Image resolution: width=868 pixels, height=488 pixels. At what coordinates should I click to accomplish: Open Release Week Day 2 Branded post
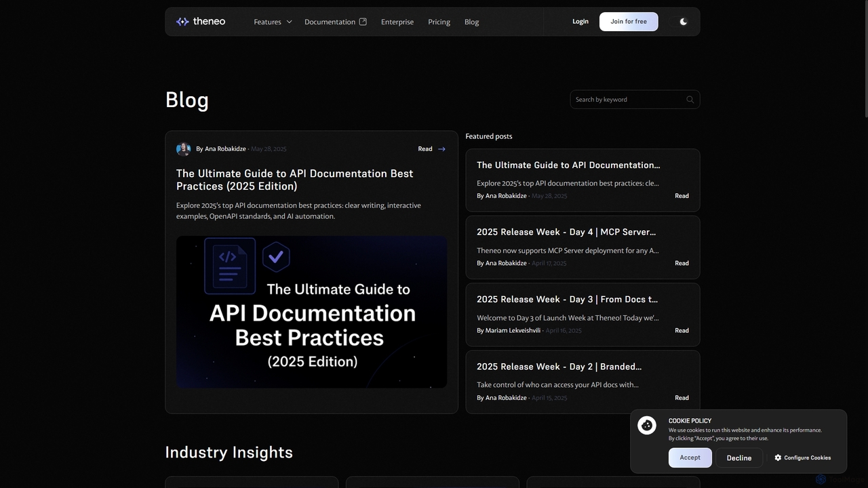pos(559,367)
